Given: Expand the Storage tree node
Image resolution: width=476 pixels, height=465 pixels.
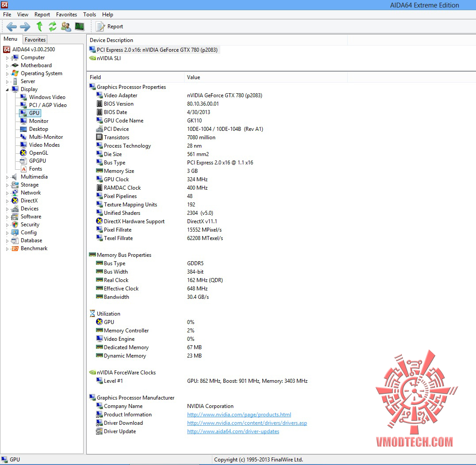Looking at the screenshot, I should pos(7,185).
